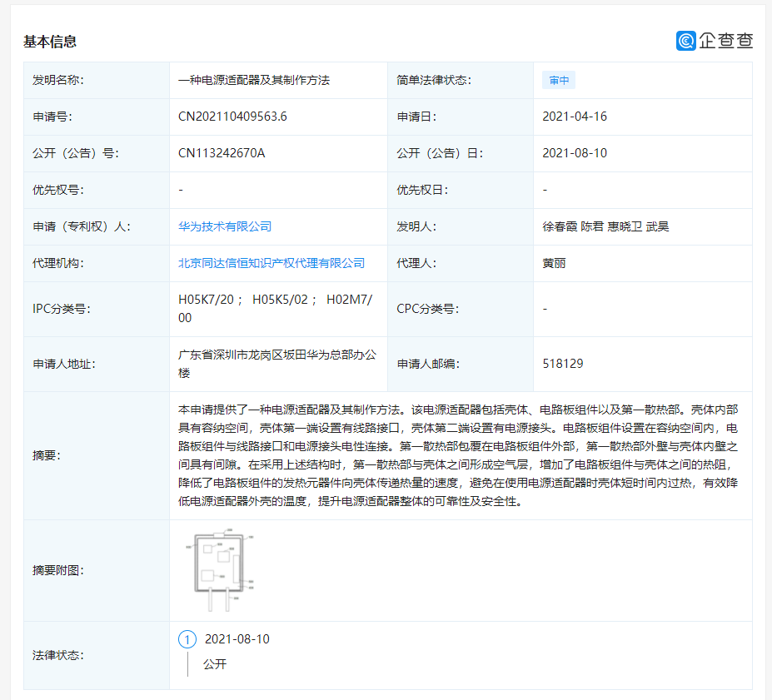Click the application date 2021-04-16

point(574,117)
